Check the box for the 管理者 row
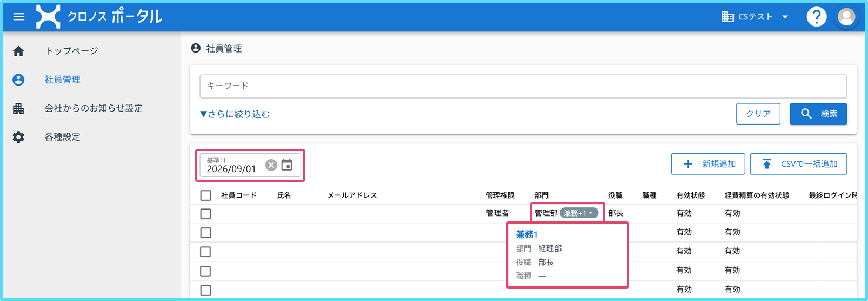Viewport: 868px width, 301px height. [205, 214]
